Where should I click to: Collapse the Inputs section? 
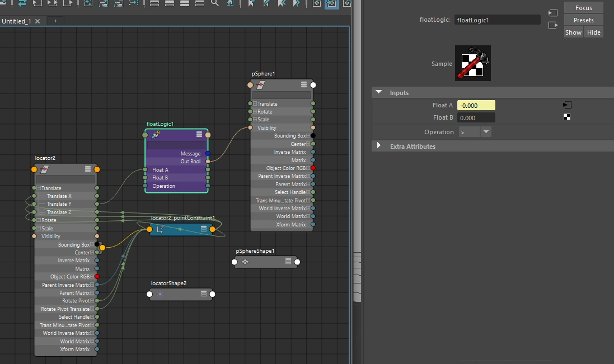coord(379,92)
